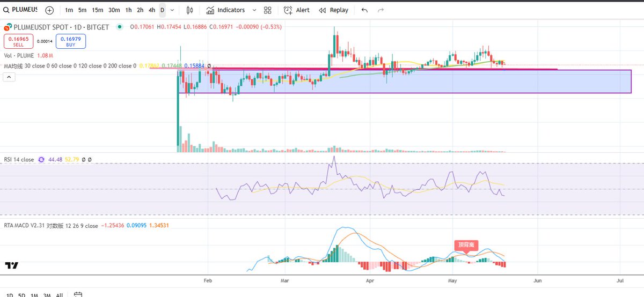Screen dimensions: 644x297
Task: Click the Mar date axis label
Action: 285,280
